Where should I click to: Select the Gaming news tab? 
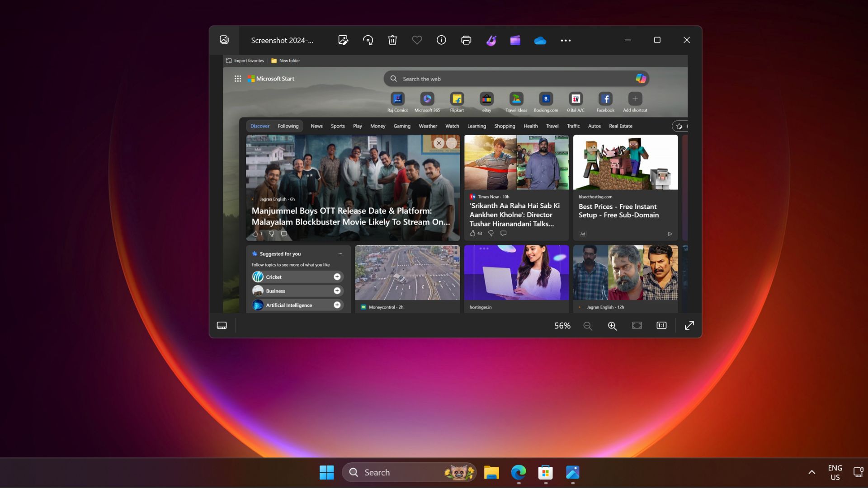click(x=401, y=126)
